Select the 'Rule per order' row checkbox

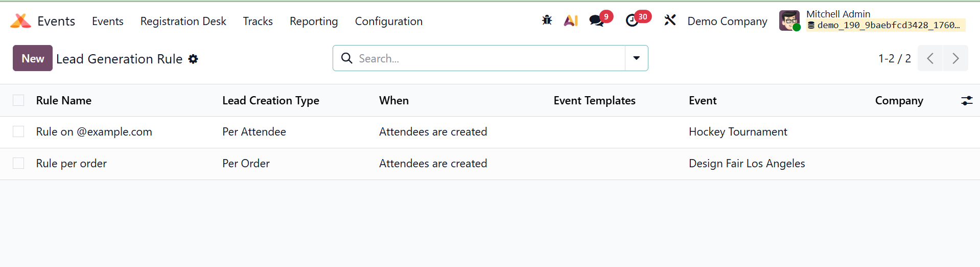coord(18,164)
